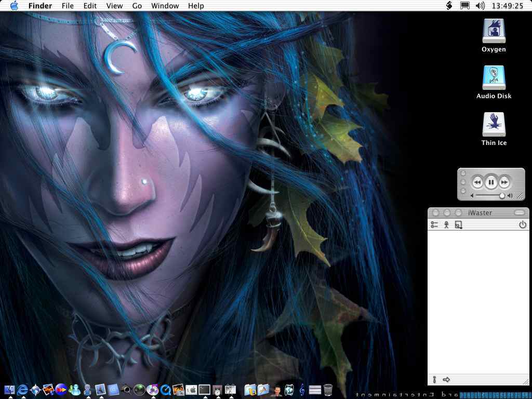Select the Oxygen disk icon
The height and width of the screenshot is (399, 532).
[494, 31]
